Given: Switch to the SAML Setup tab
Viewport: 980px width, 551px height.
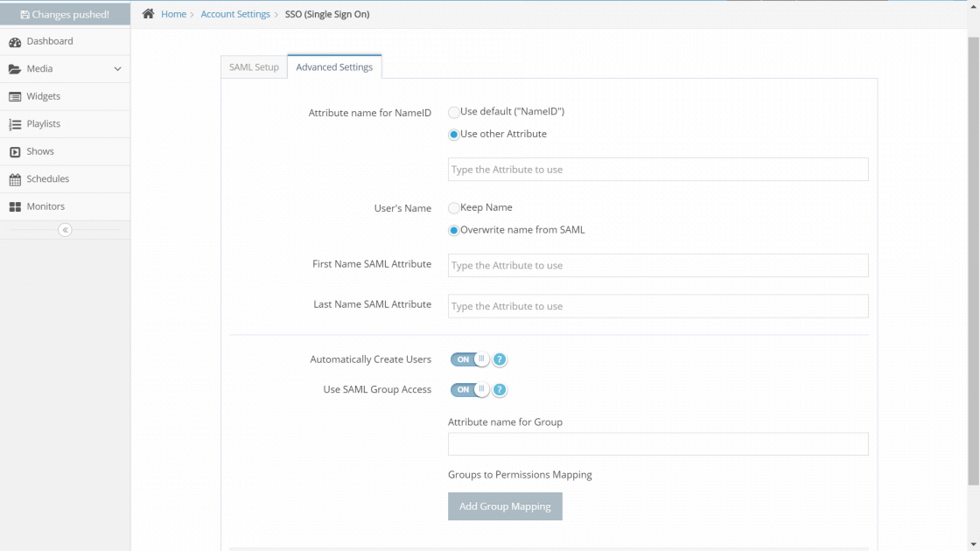Looking at the screenshot, I should click(253, 66).
